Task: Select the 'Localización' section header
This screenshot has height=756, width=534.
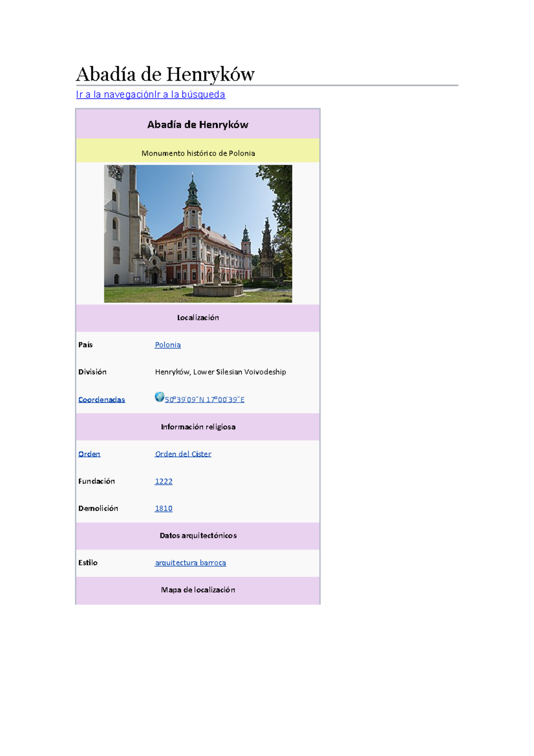Action: (198, 318)
